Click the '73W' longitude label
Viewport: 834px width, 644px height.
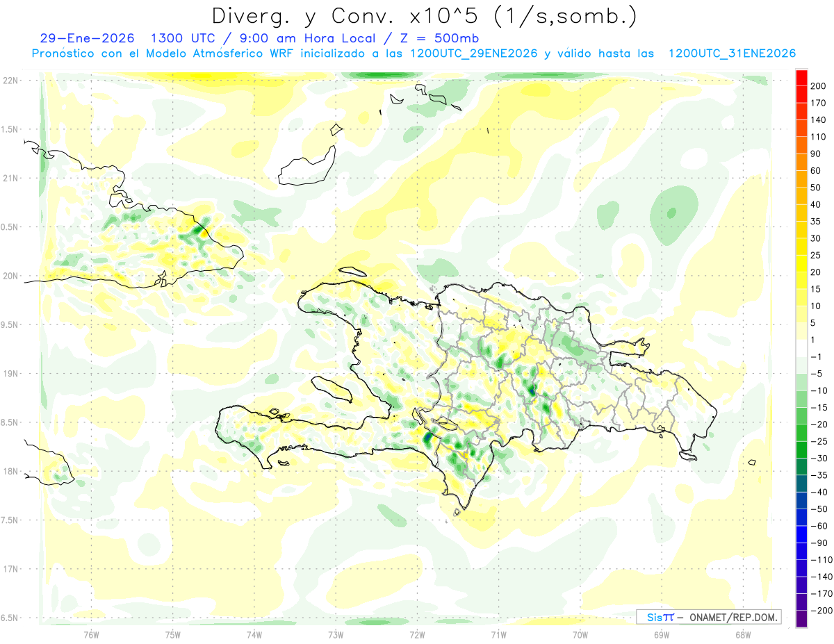(x=336, y=634)
